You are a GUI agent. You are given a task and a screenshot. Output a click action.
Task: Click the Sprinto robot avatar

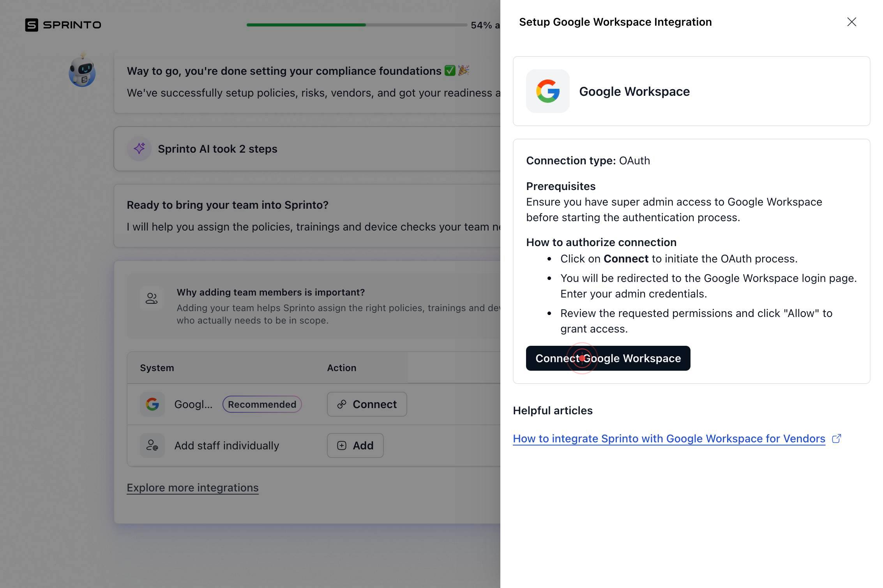pos(82,70)
